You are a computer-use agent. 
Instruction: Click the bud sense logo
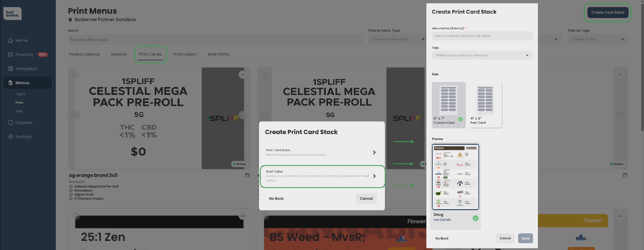click(12, 14)
